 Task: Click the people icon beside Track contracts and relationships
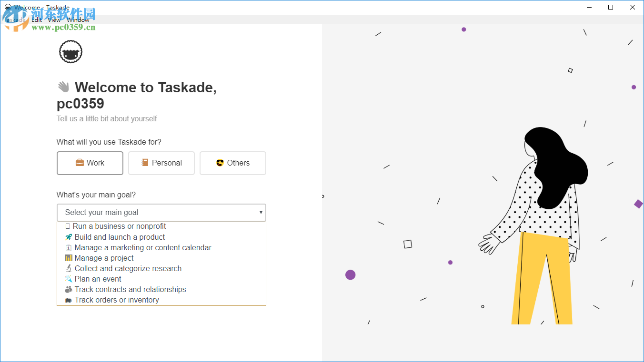coord(68,289)
